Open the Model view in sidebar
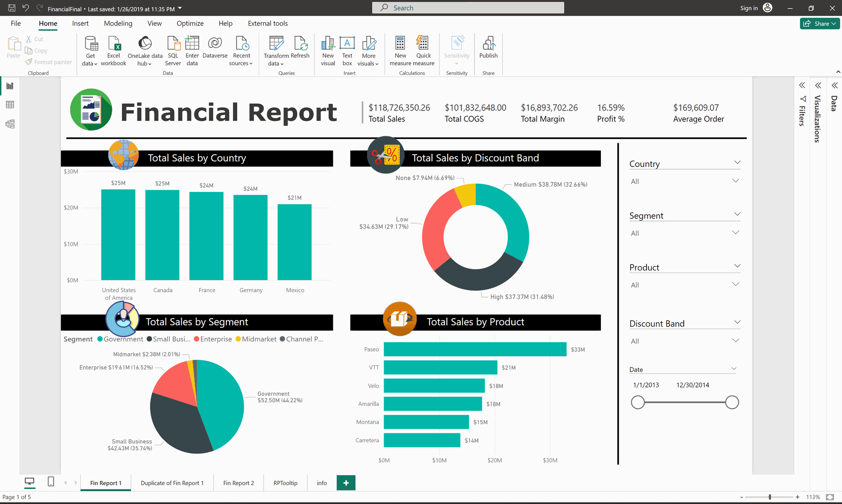 10,124
